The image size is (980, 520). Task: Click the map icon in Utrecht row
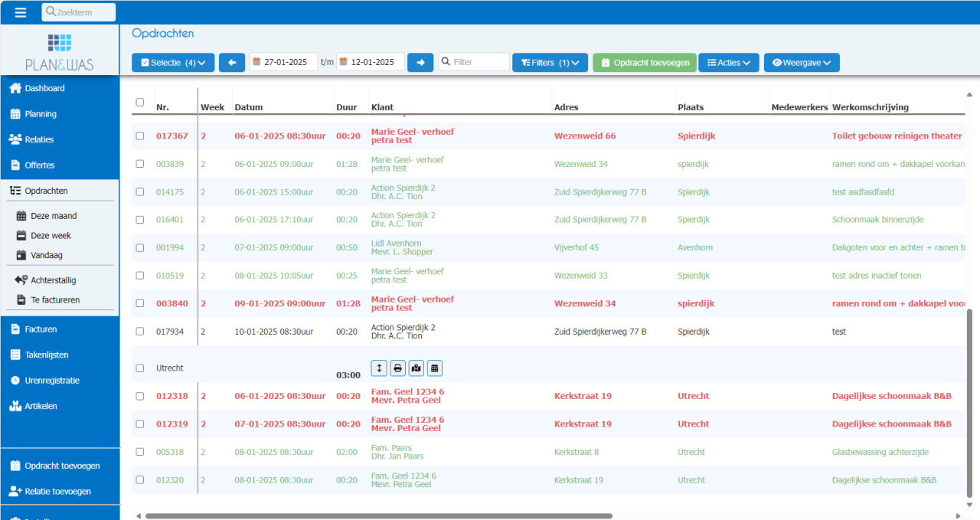pos(416,368)
